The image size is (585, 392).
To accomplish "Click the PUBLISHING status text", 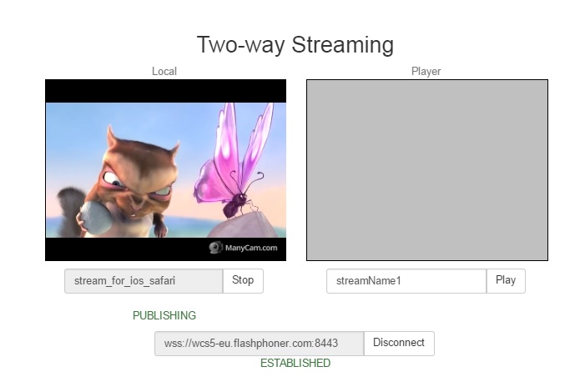I will (x=164, y=315).
